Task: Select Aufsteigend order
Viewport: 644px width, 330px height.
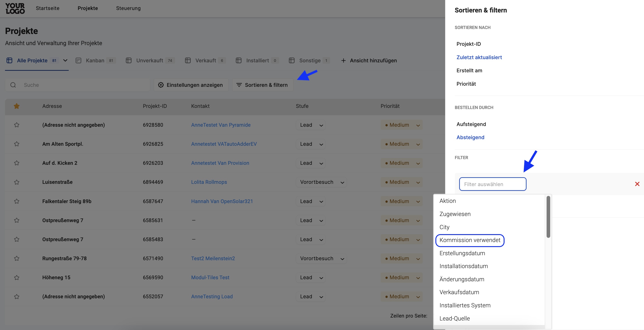Action: [471, 124]
